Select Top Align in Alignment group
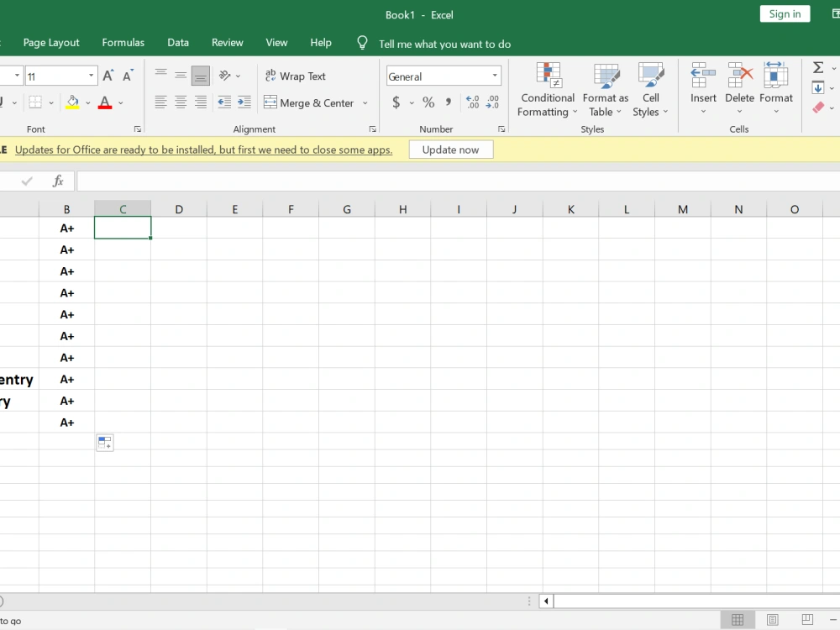Screen dimensions: 840x630 tap(160, 76)
